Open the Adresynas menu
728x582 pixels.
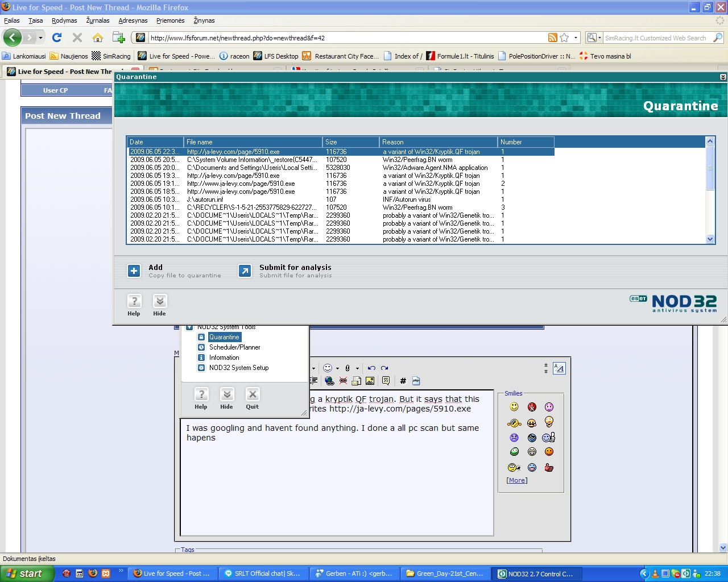pos(133,20)
